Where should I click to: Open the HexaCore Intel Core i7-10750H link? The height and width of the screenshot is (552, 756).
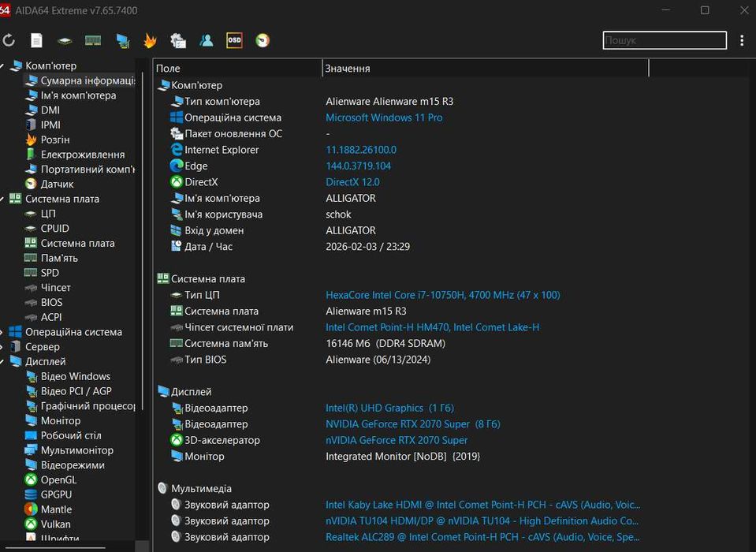[442, 295]
